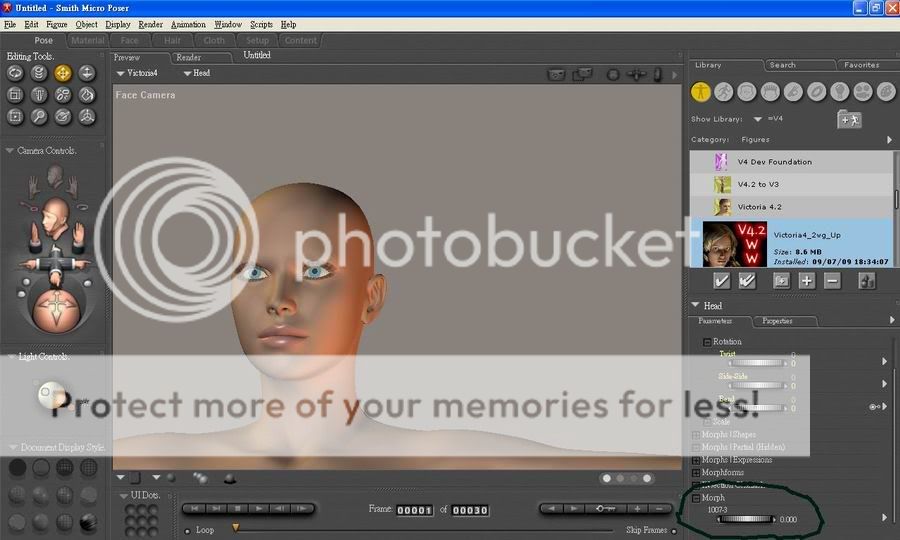
Task: Open the Show Library dropdown arrow
Action: 758,119
